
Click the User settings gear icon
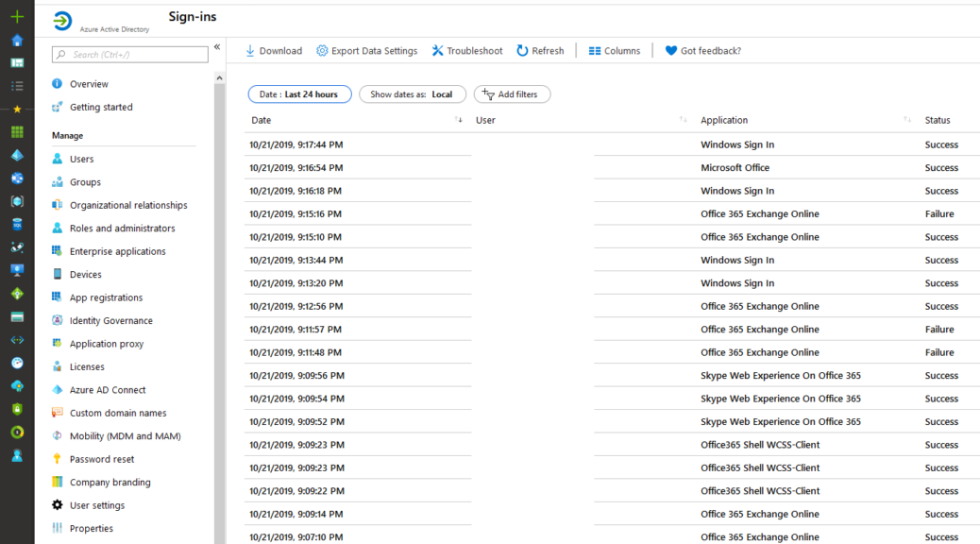pyautogui.click(x=57, y=504)
